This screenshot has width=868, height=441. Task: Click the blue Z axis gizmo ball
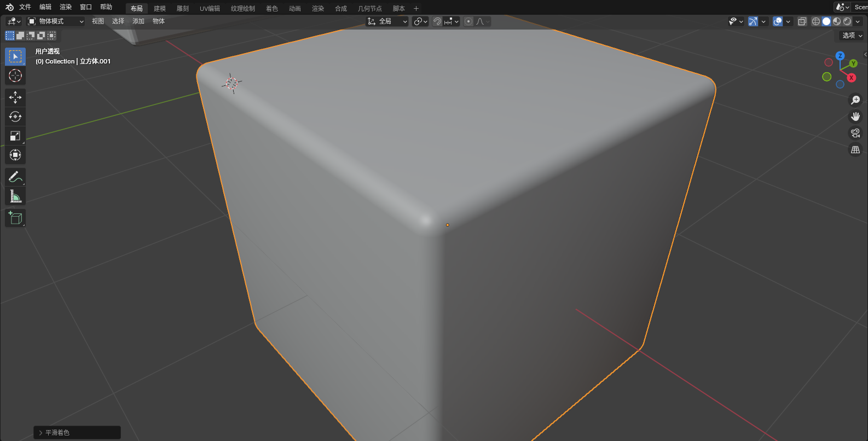pos(840,56)
